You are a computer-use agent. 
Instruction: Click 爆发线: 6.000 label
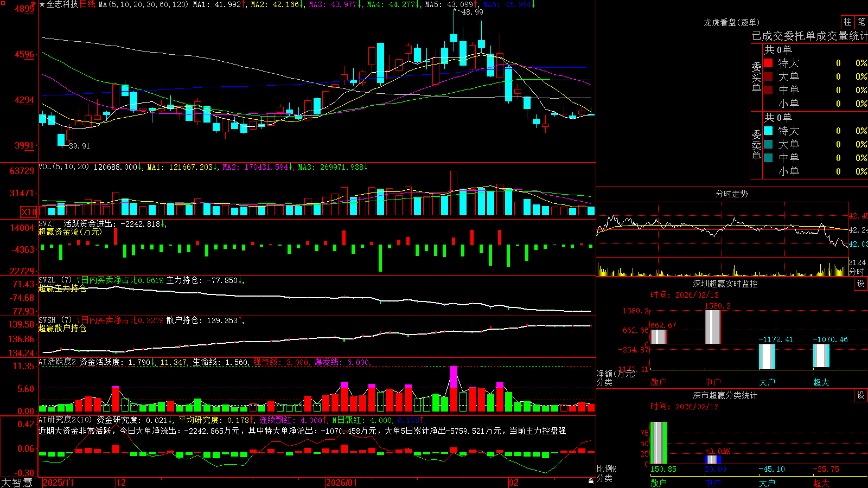[x=342, y=362]
